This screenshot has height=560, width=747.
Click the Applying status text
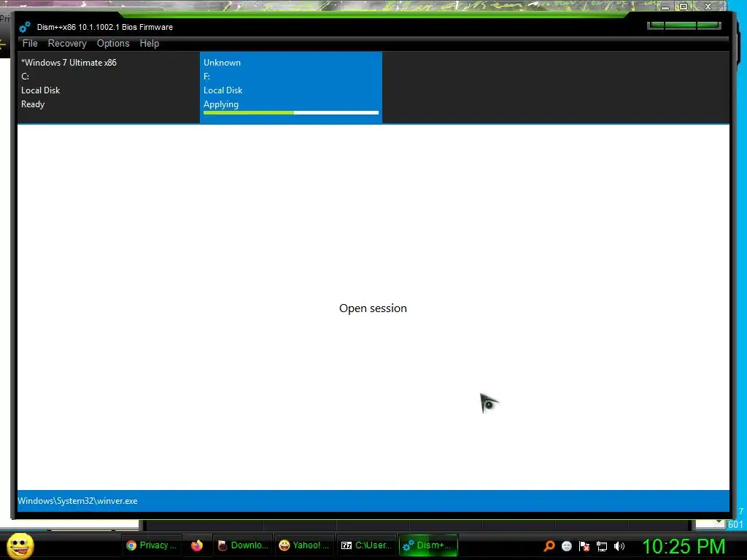tap(221, 104)
